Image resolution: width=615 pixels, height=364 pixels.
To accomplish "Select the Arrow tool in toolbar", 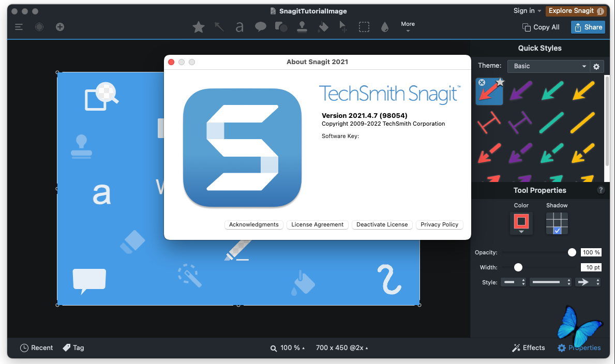I will (x=219, y=27).
